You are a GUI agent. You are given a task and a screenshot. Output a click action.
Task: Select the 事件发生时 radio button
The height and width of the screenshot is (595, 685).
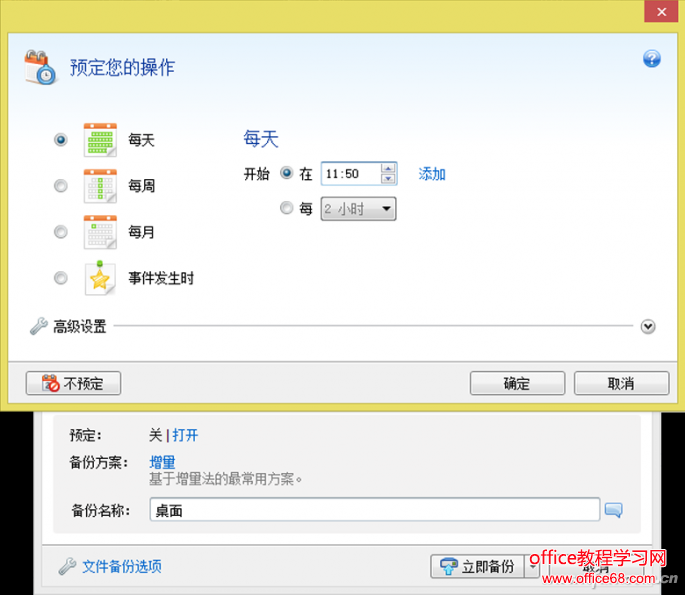coord(61,278)
